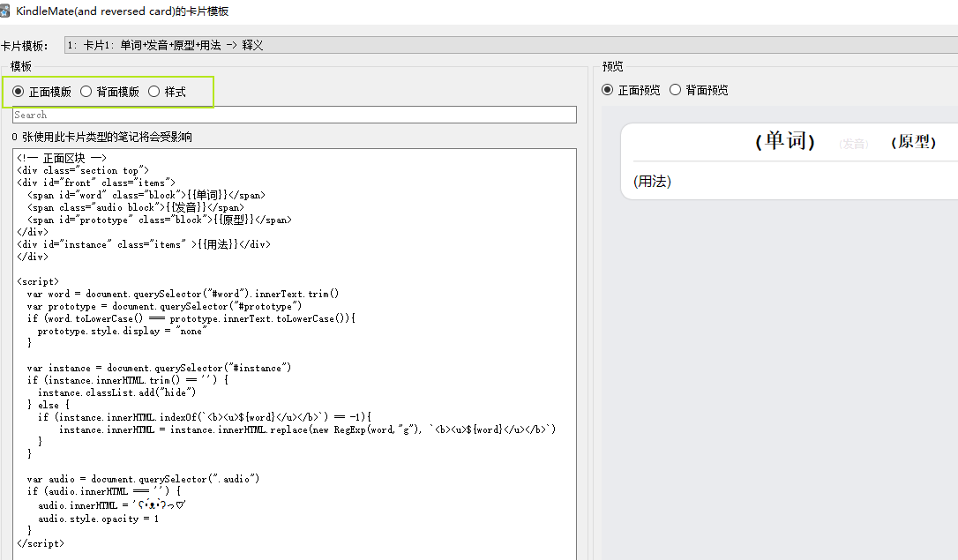This screenshot has width=958, height=560.
Task: Click the 预览 group label
Action: point(613,66)
